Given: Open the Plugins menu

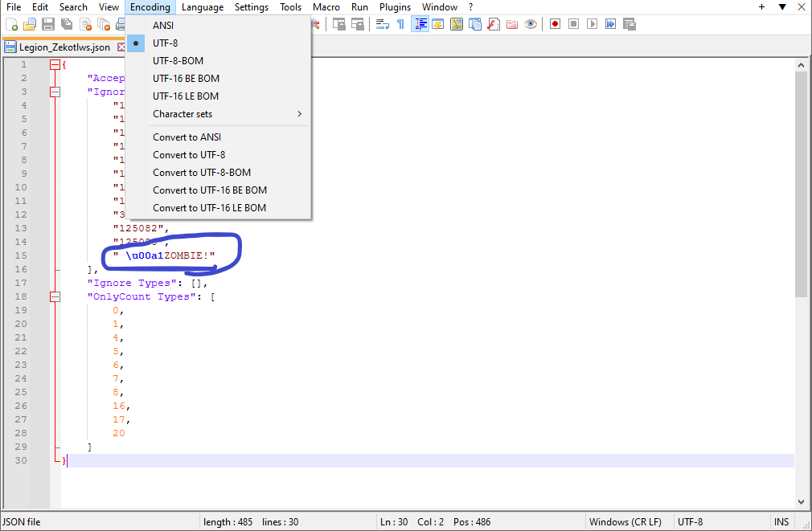Looking at the screenshot, I should pyautogui.click(x=395, y=7).
